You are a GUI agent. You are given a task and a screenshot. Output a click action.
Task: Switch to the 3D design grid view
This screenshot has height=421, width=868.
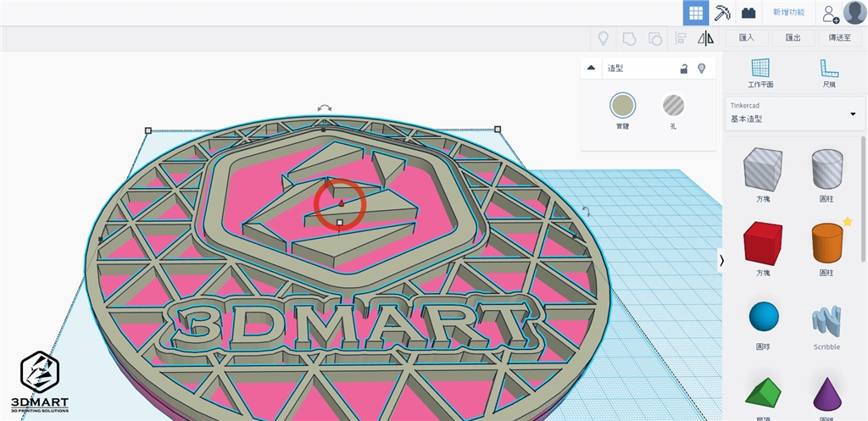[696, 13]
